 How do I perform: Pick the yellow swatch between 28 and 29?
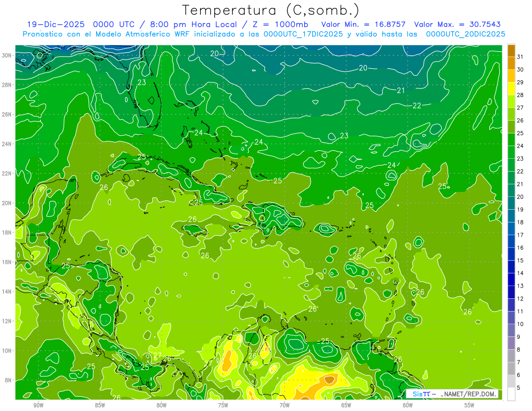511,88
